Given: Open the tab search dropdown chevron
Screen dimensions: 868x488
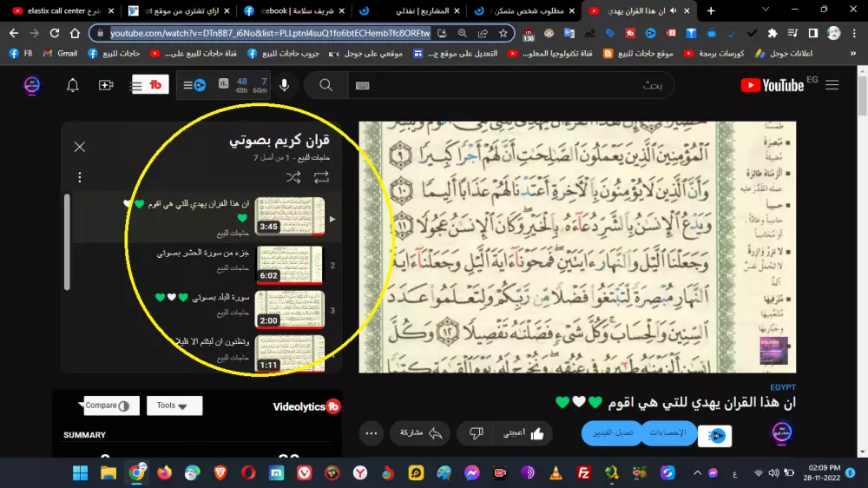Looking at the screenshot, I should click(x=765, y=10).
